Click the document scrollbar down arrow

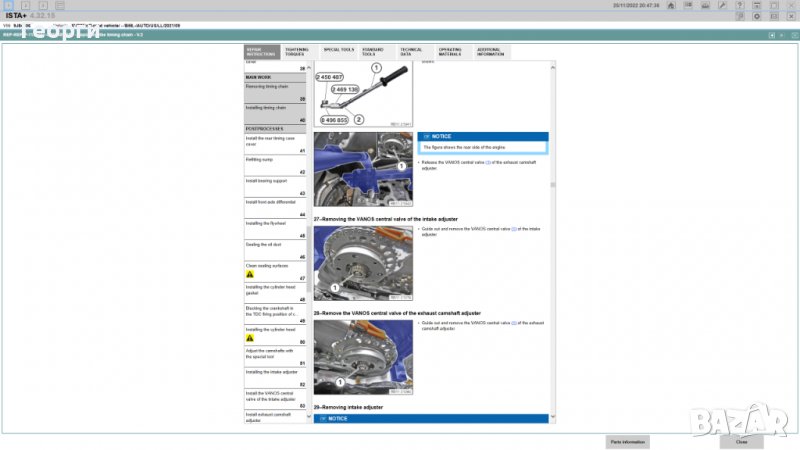coord(551,418)
